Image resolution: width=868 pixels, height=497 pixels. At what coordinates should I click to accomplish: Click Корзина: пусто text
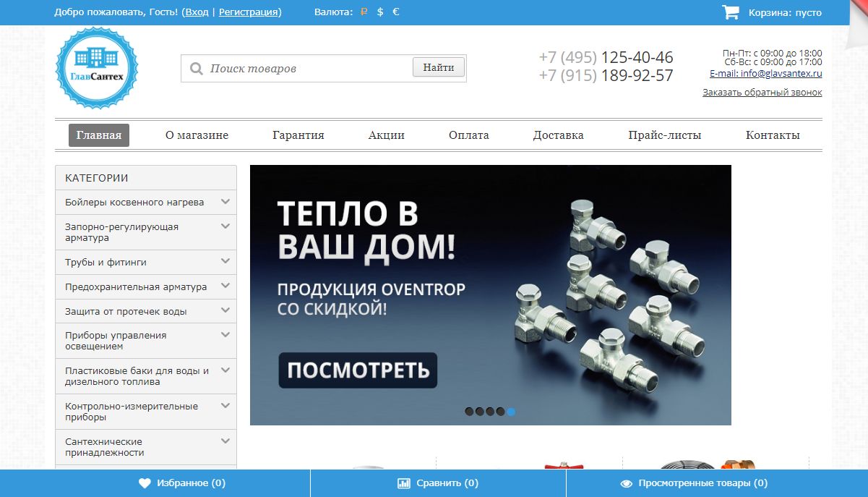coord(785,13)
